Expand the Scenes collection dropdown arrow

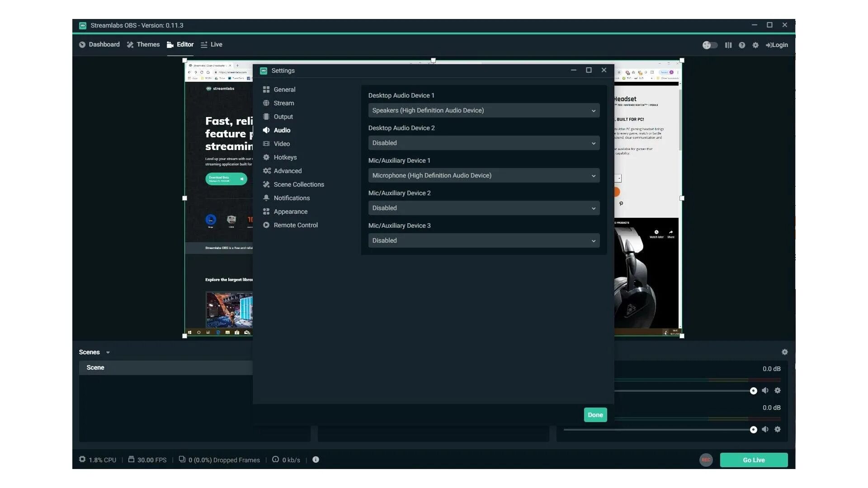pyautogui.click(x=108, y=352)
